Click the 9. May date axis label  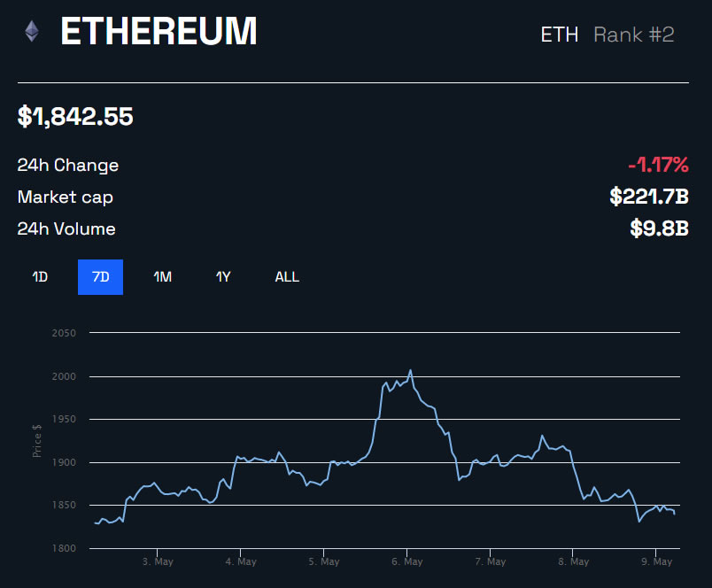[657, 561]
